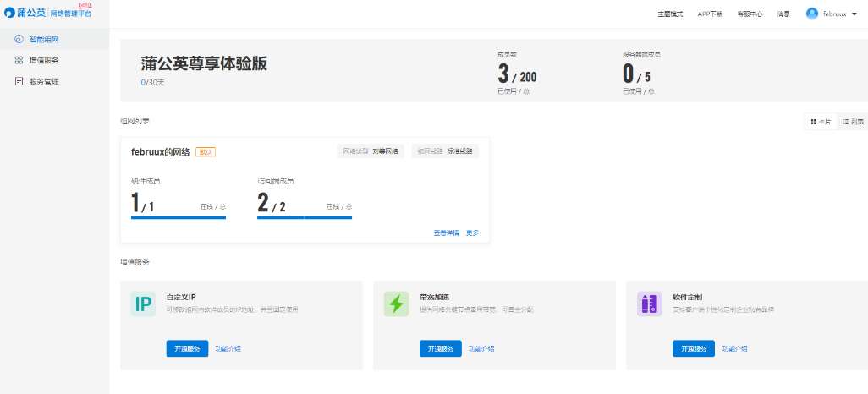Screen dimensions: 868x394
Task: Click the februux的网络 card title
Action: click(161, 151)
